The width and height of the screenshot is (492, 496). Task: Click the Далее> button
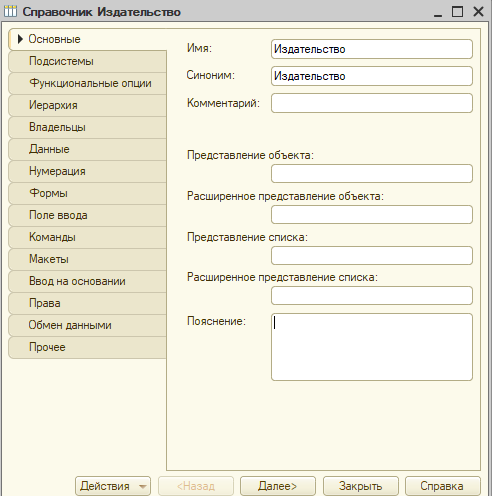click(x=278, y=486)
